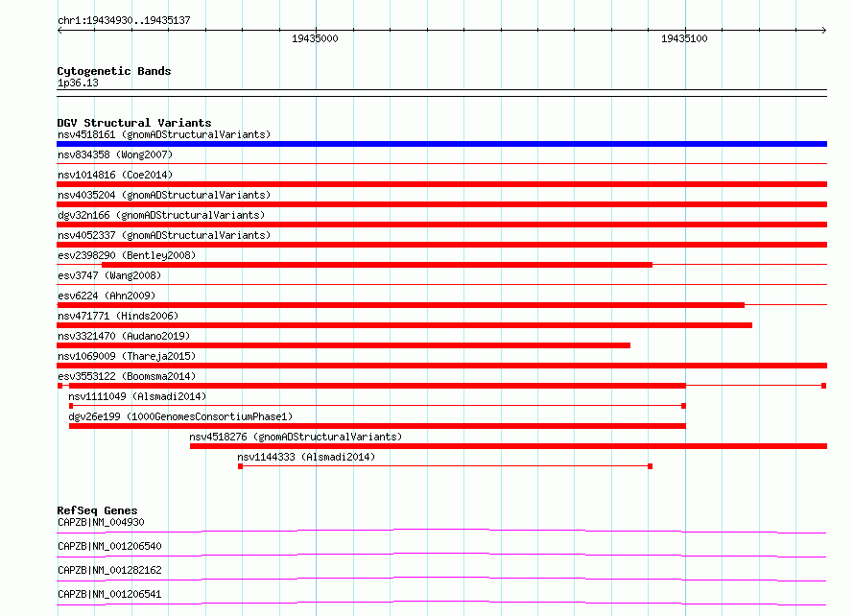The height and width of the screenshot is (616, 854).
Task: Click the DGV Structural Variants track title
Action: tap(134, 123)
